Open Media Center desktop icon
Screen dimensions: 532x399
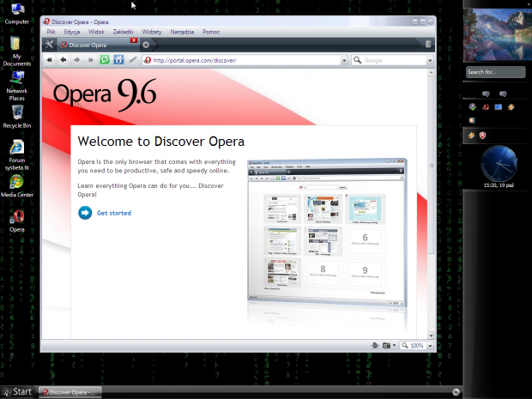tap(17, 186)
